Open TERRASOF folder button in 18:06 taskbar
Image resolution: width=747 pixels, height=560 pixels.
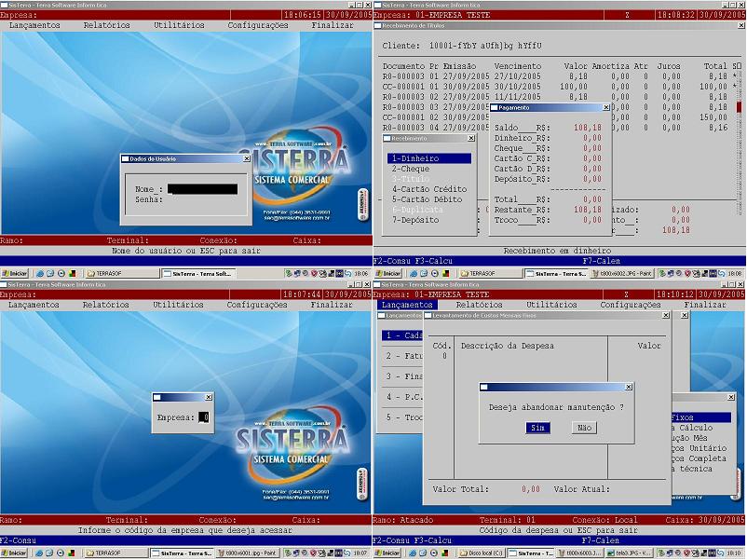click(x=122, y=274)
